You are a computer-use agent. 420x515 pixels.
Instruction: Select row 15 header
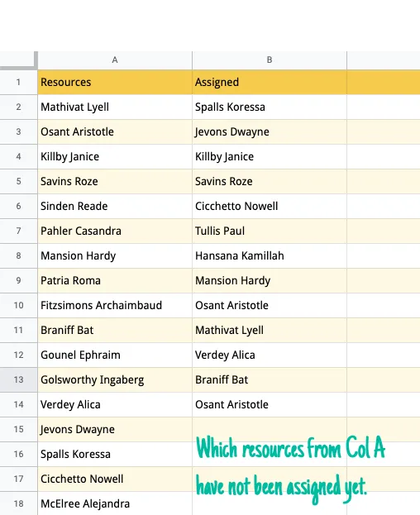(19, 429)
